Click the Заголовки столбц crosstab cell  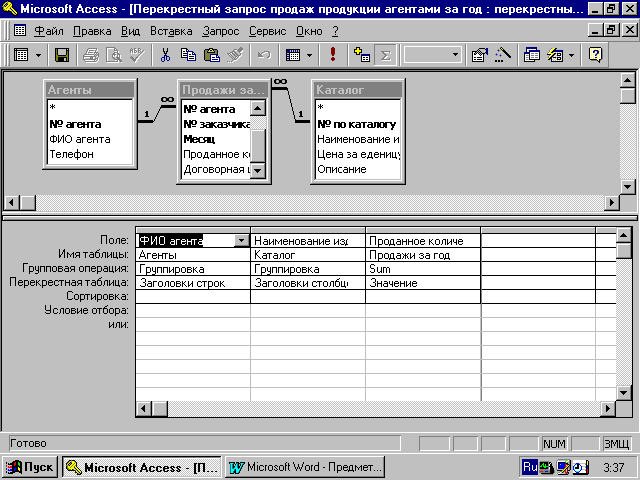tap(308, 283)
